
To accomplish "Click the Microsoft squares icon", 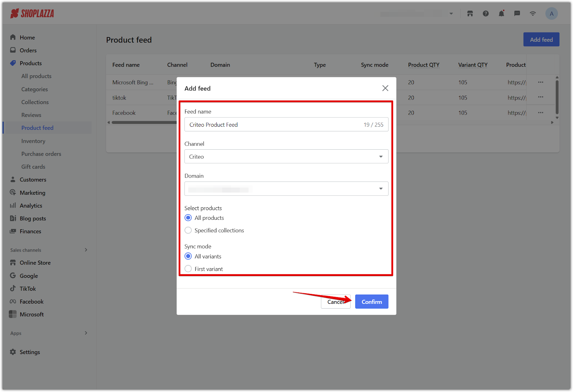I will click(x=13, y=314).
